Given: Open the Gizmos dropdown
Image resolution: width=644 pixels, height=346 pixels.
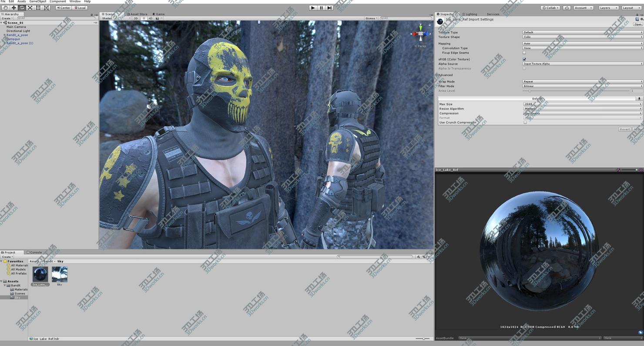Looking at the screenshot, I should (371, 18).
